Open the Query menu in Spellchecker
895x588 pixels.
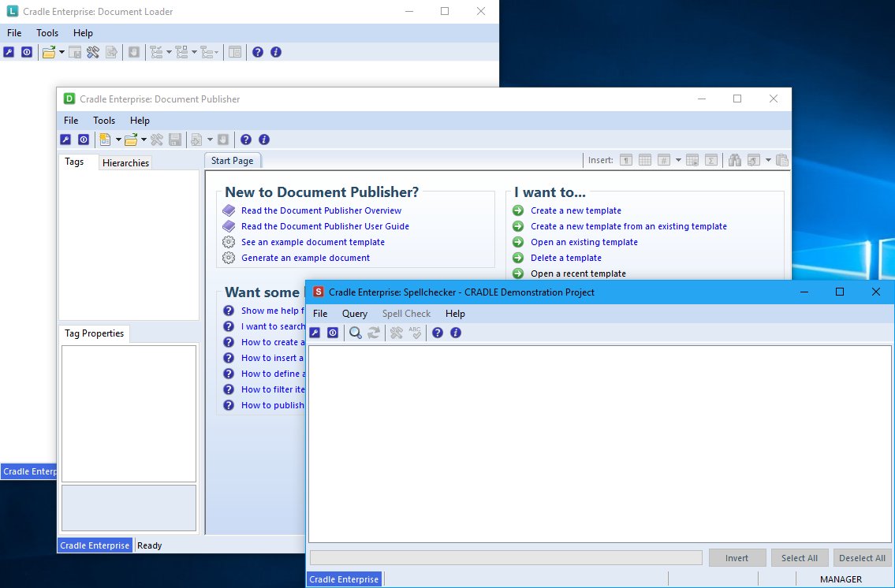click(355, 314)
